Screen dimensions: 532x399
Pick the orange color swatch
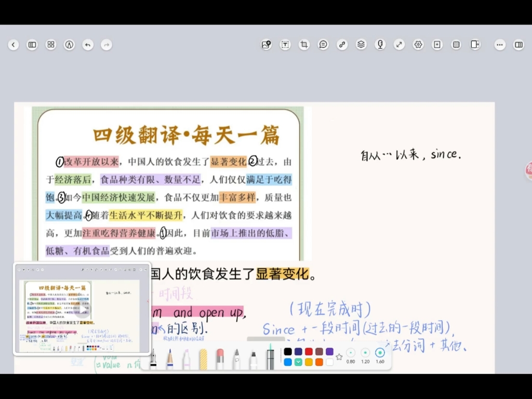pyautogui.click(x=320, y=362)
